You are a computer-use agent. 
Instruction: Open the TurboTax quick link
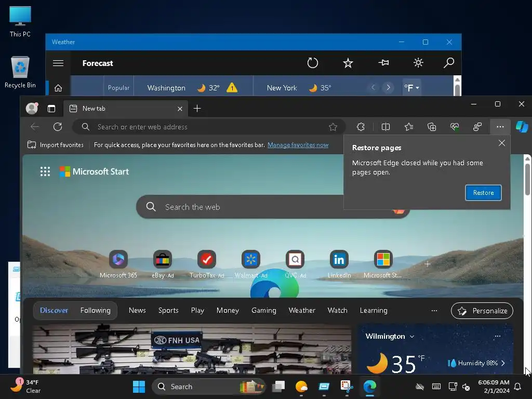207,264
